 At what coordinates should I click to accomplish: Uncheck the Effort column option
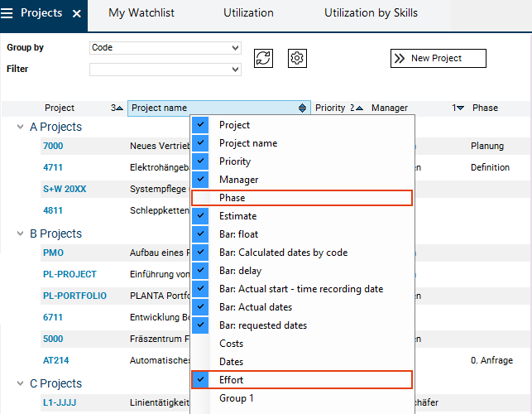point(199,380)
